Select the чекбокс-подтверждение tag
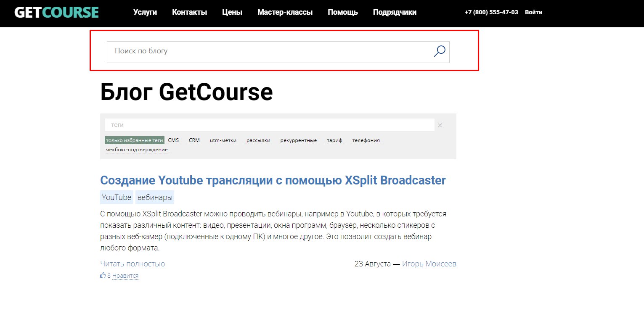This screenshot has height=329, width=644. (137, 150)
